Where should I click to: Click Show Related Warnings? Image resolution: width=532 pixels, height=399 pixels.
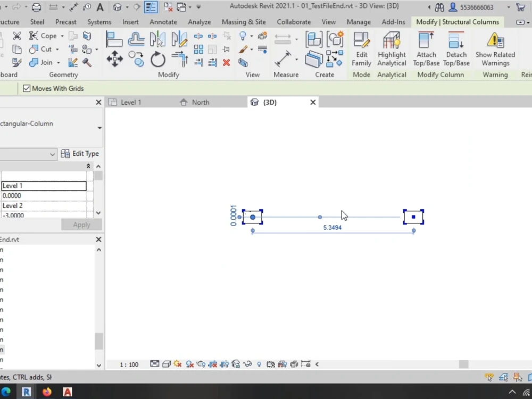495,47
